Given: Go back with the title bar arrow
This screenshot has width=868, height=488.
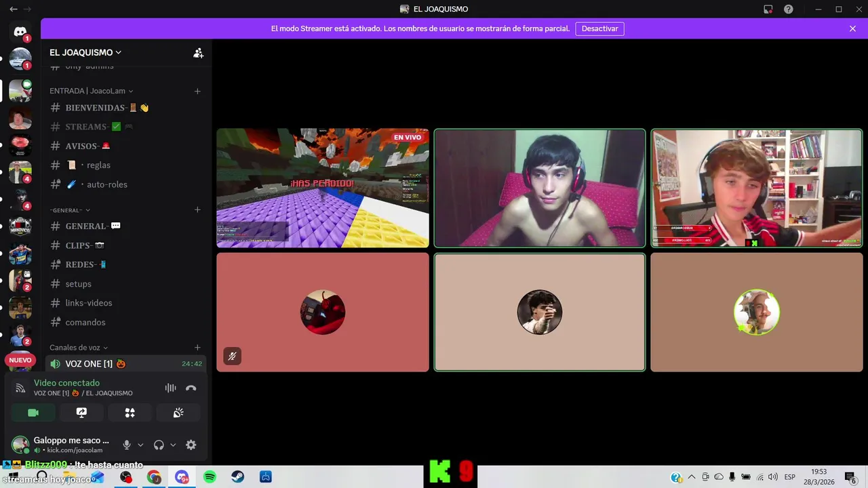Looking at the screenshot, I should click(x=14, y=9).
